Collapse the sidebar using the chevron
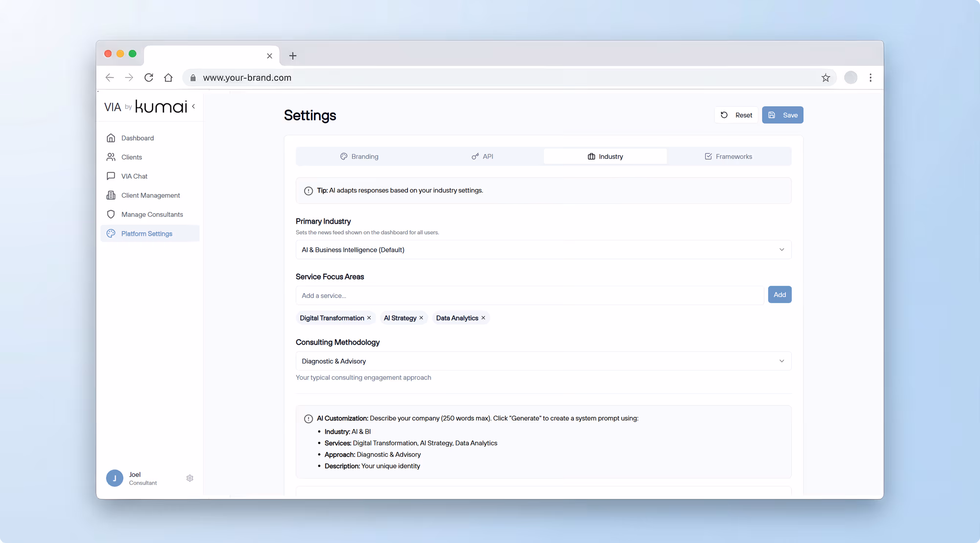The height and width of the screenshot is (543, 980). 194,106
